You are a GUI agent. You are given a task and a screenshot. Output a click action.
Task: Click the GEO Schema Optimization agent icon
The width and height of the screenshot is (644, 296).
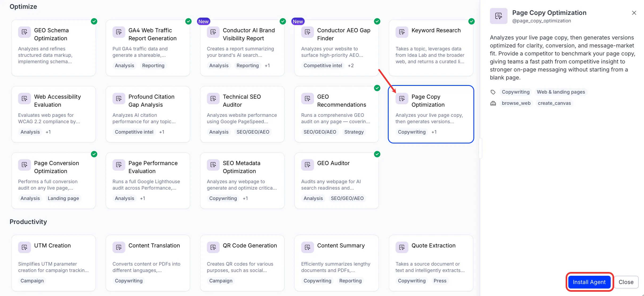pos(24,32)
